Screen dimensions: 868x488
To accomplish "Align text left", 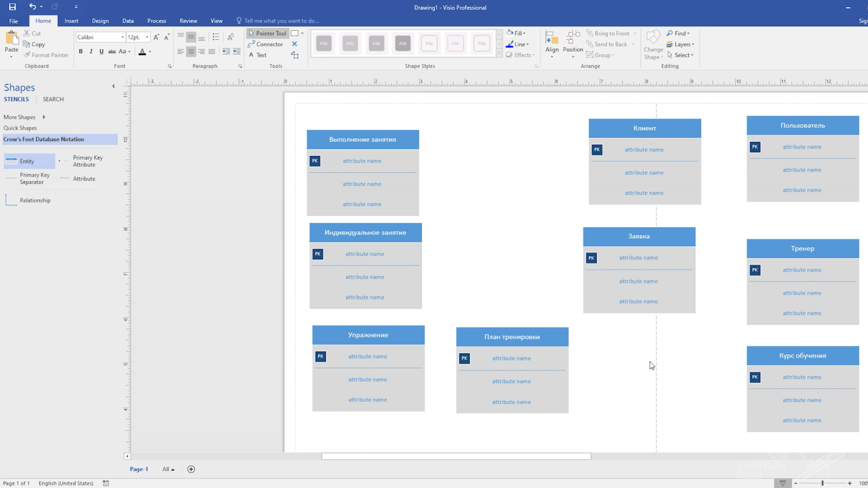I will 180,52.
